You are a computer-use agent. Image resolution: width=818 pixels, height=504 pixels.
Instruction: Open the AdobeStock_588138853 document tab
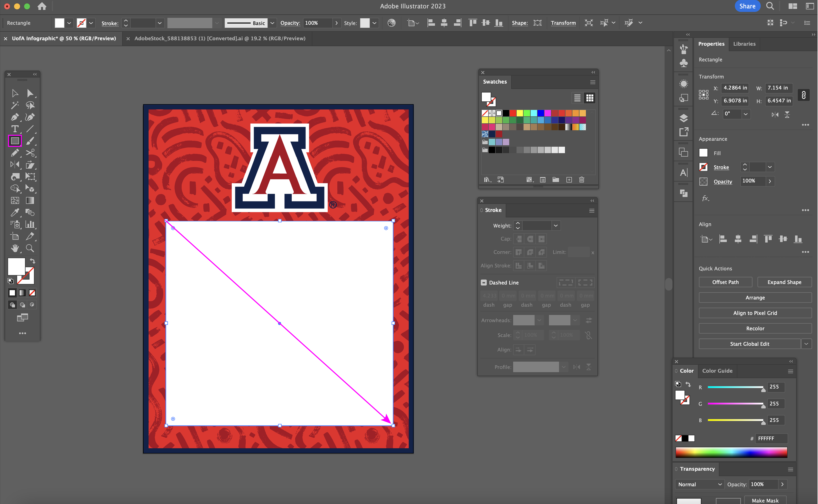click(x=219, y=38)
